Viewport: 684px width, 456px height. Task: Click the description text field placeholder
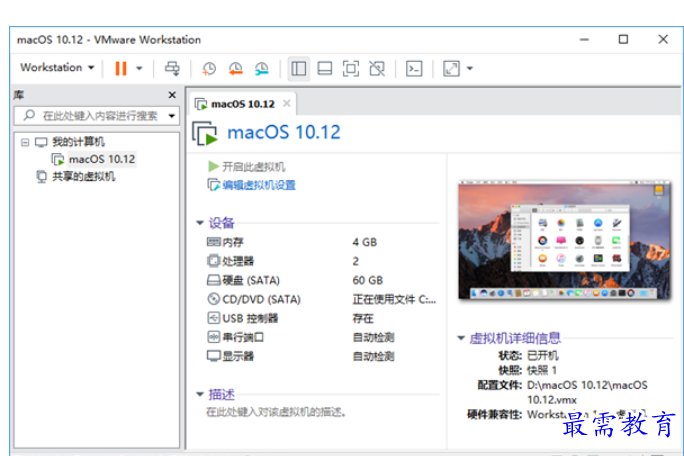[x=276, y=411]
